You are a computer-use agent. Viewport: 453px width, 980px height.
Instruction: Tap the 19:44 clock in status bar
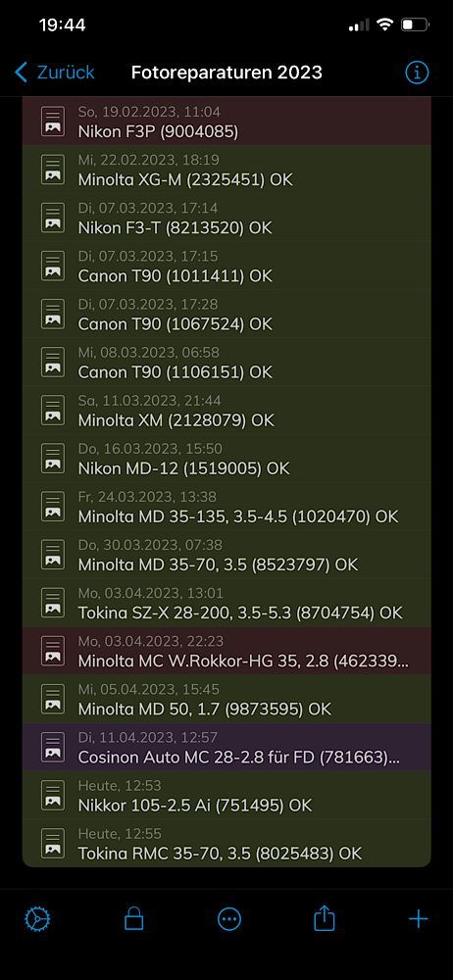point(62,25)
